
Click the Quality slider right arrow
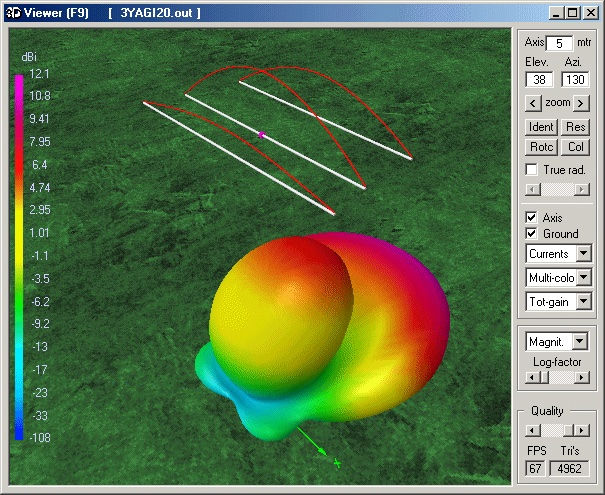click(x=582, y=430)
